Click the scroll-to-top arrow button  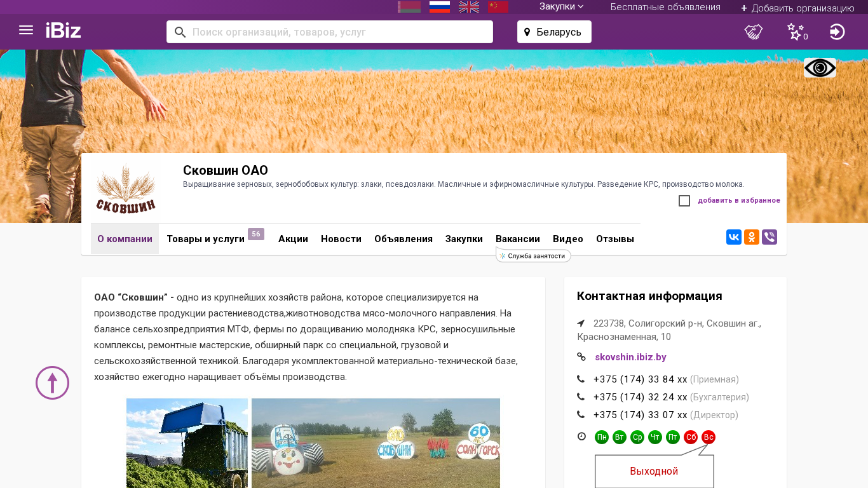coord(52,383)
